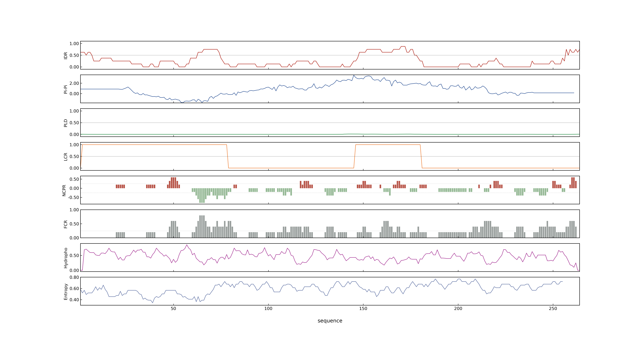
Task: Click the 0.80 tick on Entropy axis
Action: [x=74, y=277]
